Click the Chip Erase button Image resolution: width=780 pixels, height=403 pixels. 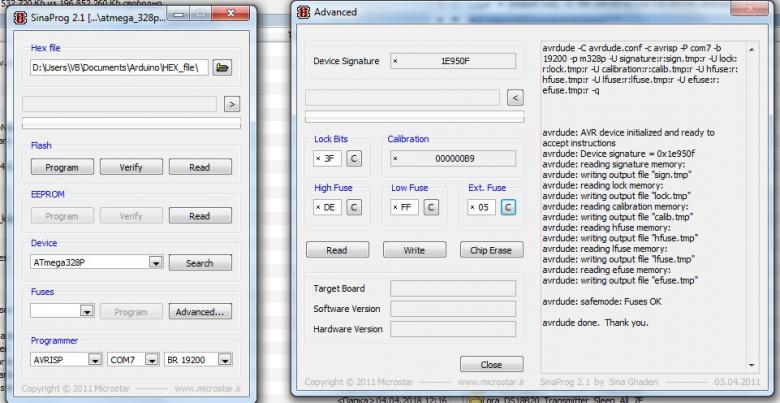coord(491,250)
